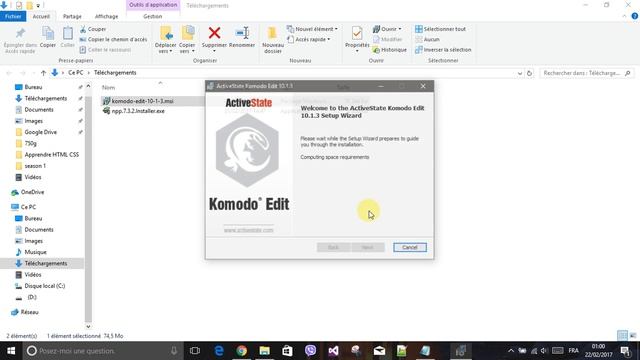Open the Viber icon on the taskbar
Viewport: 640px width, 360px height.
[x=310, y=351]
